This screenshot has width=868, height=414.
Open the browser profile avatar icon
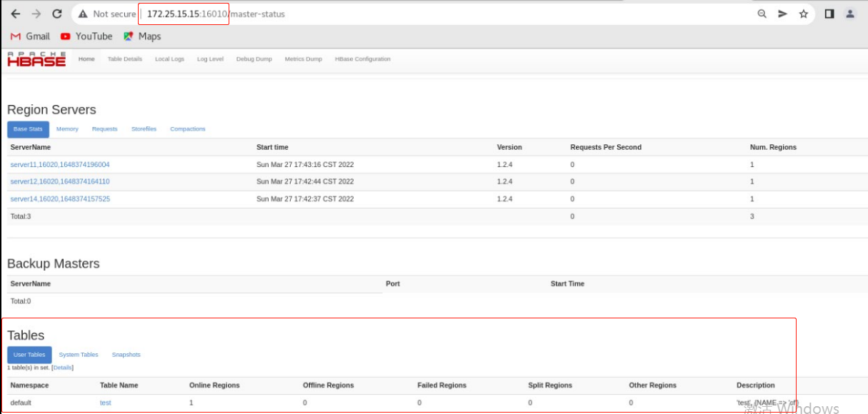tap(850, 14)
